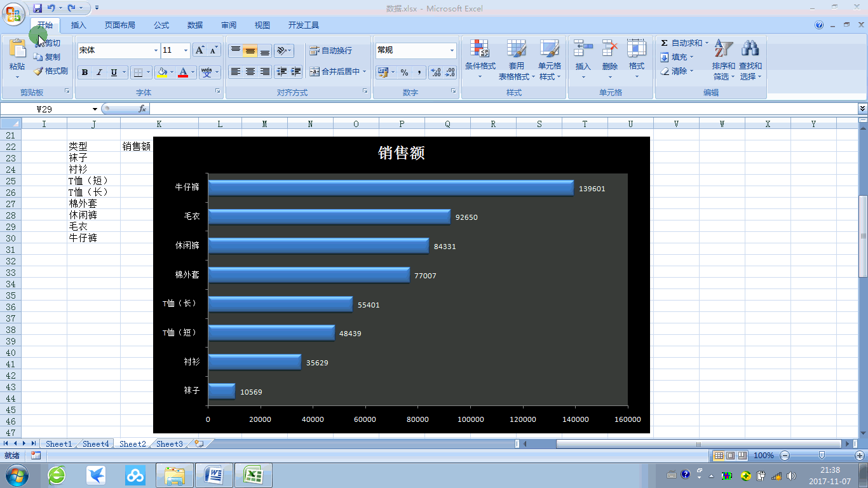Open Conditional Formatting (条件格式)
Image resolution: width=868 pixels, height=488 pixels.
click(480, 60)
